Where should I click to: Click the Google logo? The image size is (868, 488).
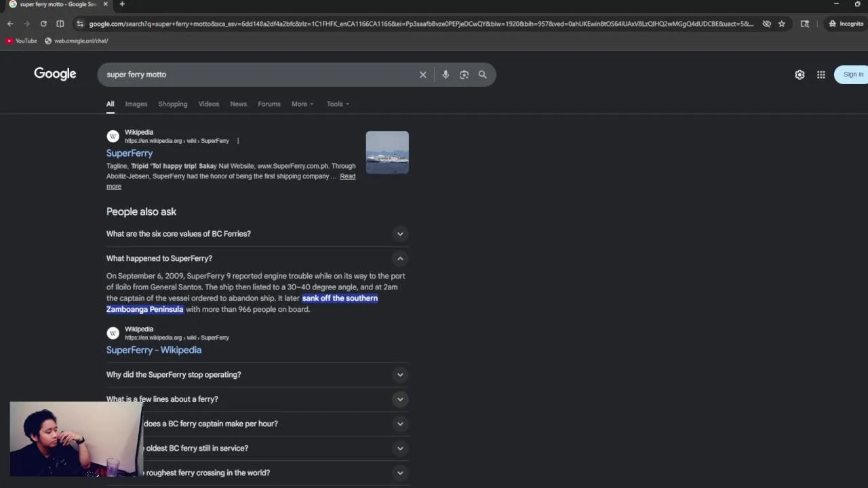coord(55,74)
